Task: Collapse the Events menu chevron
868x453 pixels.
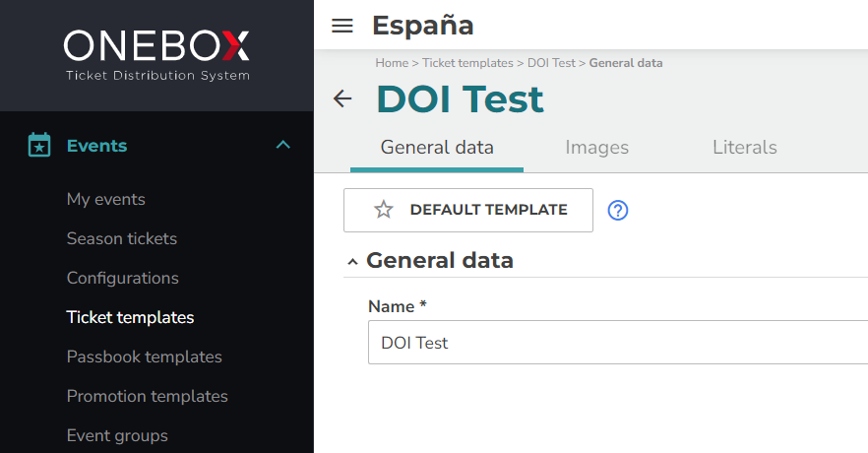Action: tap(282, 145)
